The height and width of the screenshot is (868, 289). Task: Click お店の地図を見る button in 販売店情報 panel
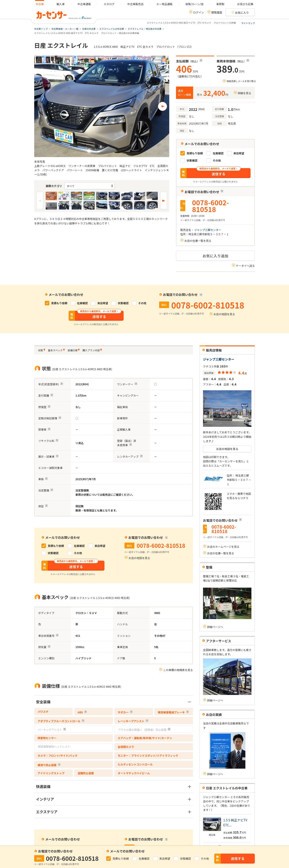coord(227,449)
